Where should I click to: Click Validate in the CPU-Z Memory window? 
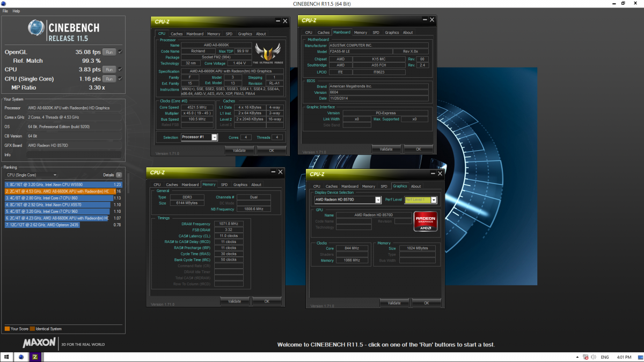(x=235, y=301)
